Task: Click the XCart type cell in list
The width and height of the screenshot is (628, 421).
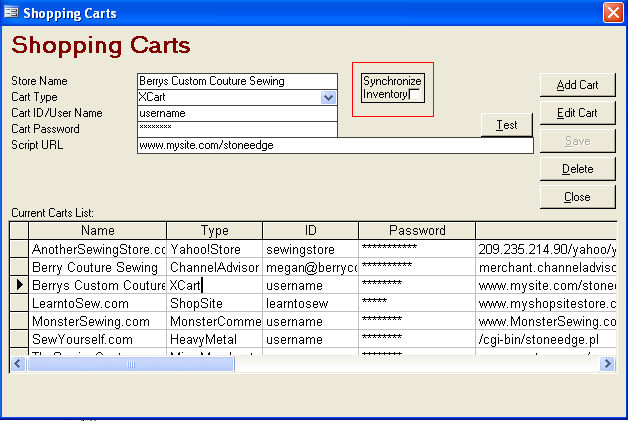Action: point(214,285)
